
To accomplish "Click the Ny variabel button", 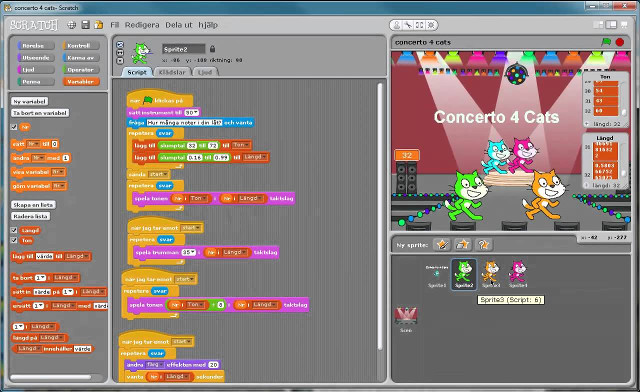I will (30, 101).
